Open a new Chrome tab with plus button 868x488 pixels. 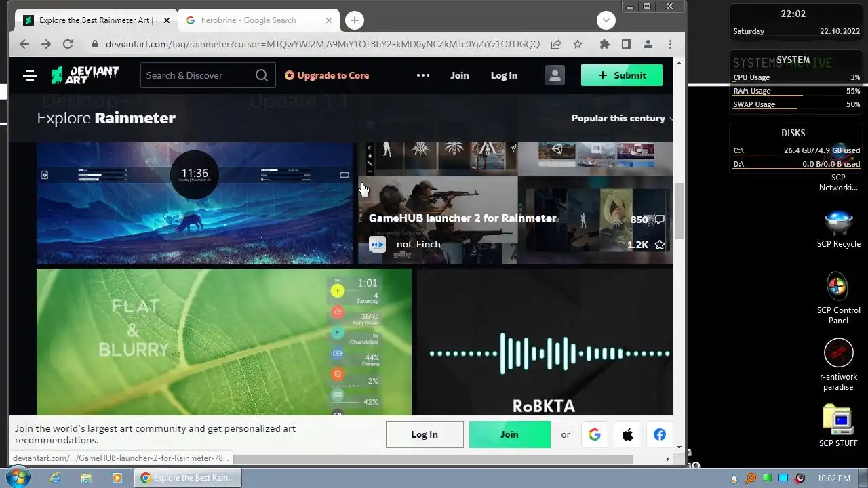click(354, 20)
